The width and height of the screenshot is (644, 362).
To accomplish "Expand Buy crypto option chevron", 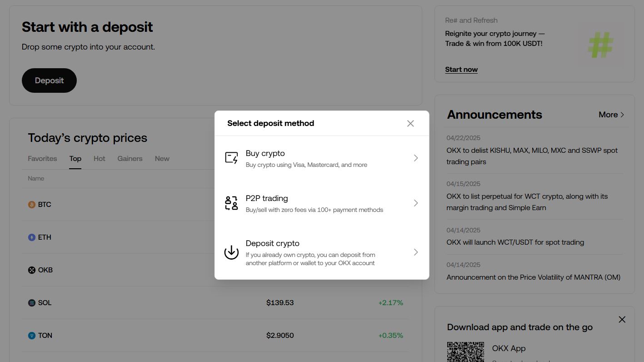I will [x=416, y=158].
